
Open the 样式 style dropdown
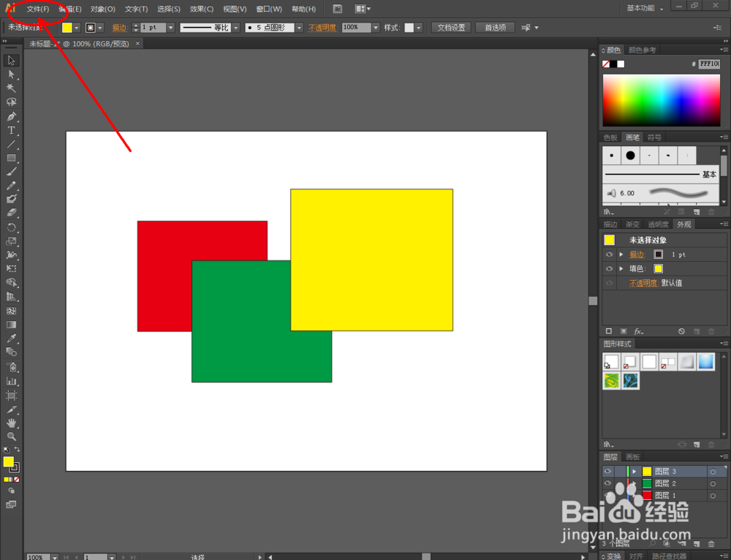(419, 28)
